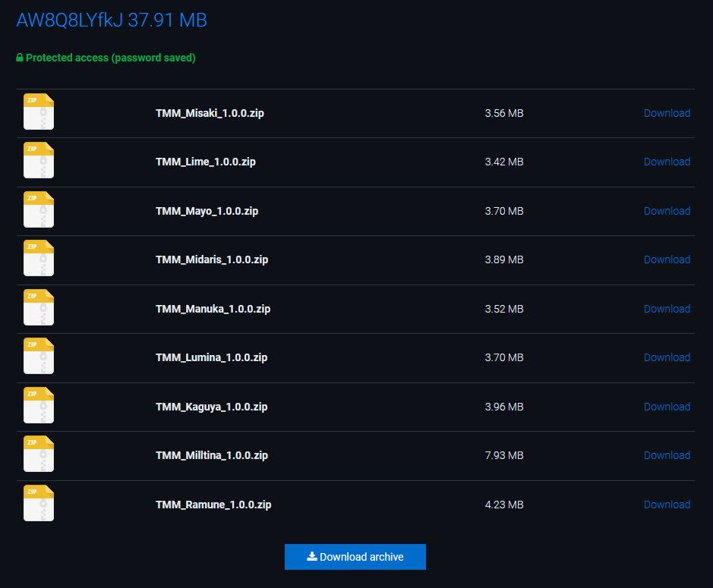Select the TMM_Midaris_1.0.0.zip file name
Image resolution: width=713 pixels, height=588 pixels.
[212, 259]
